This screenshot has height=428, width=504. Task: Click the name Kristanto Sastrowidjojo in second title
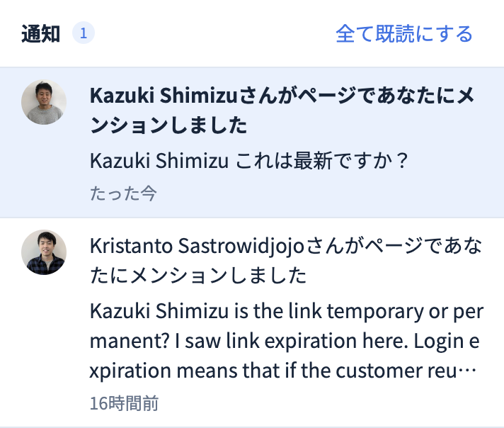click(197, 246)
